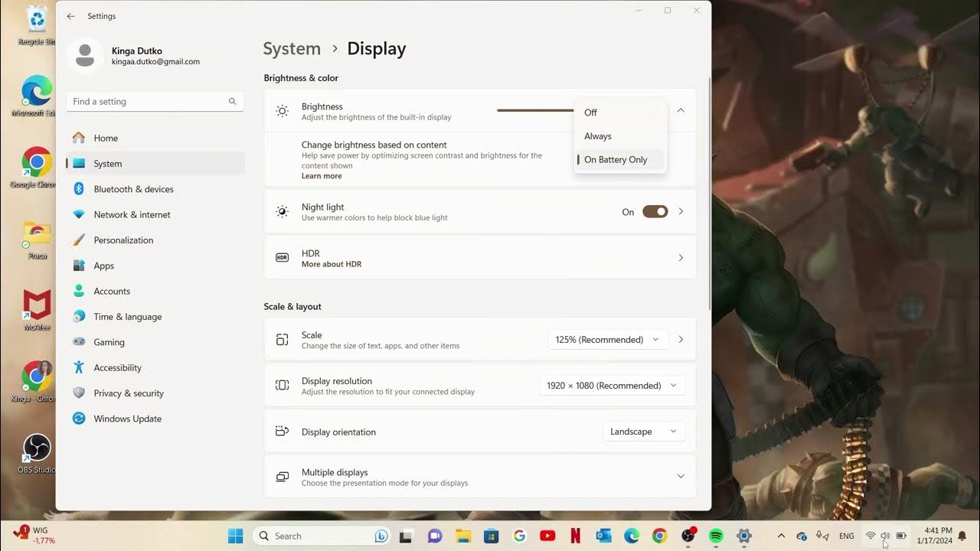
Task: Click the Find a setting search box
Action: [155, 101]
